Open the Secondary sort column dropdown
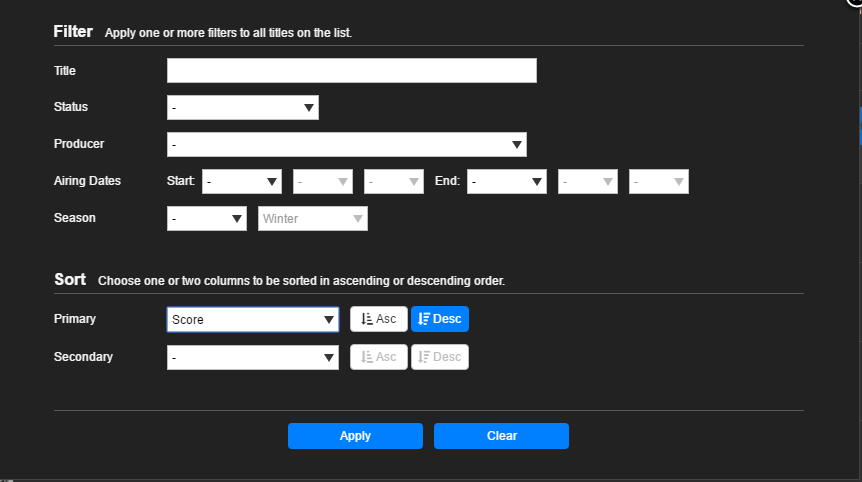The width and height of the screenshot is (862, 482). (253, 357)
